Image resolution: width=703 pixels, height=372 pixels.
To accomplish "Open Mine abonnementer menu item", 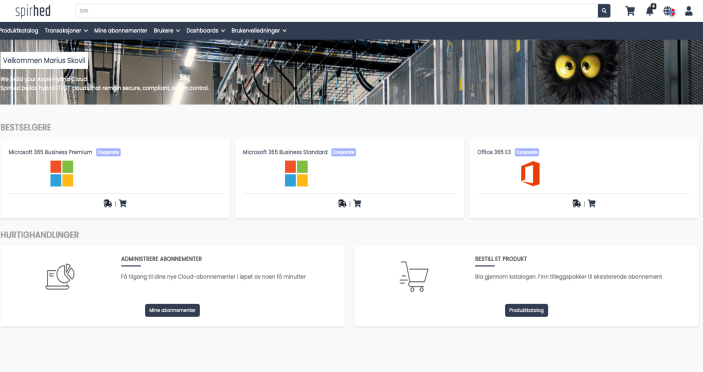I will [x=121, y=30].
